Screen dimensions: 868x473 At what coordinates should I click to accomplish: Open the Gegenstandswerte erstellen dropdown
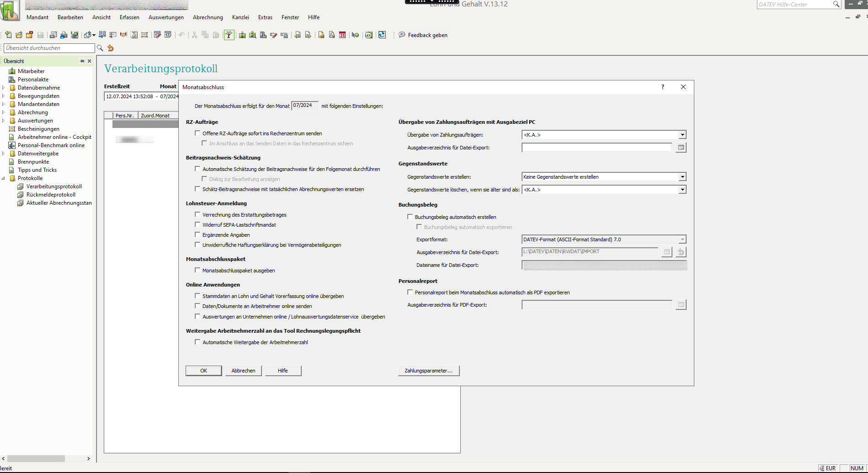click(x=682, y=177)
